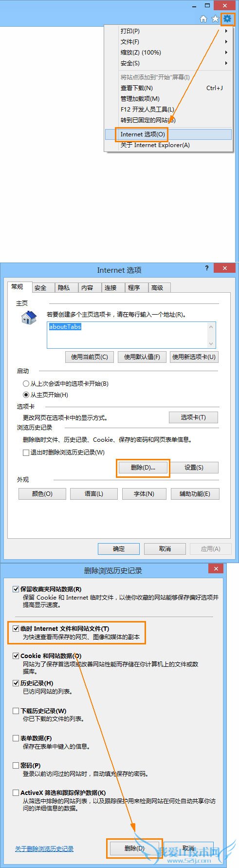Close the Delete Browsing History dialog
This screenshot has height=868, width=239.
pos(216,568)
